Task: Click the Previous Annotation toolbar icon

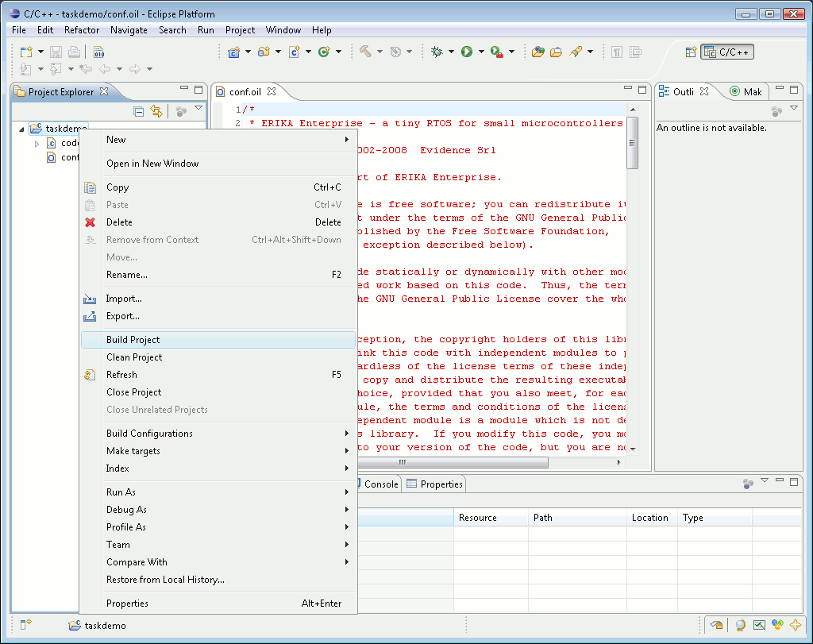Action: click(55, 68)
